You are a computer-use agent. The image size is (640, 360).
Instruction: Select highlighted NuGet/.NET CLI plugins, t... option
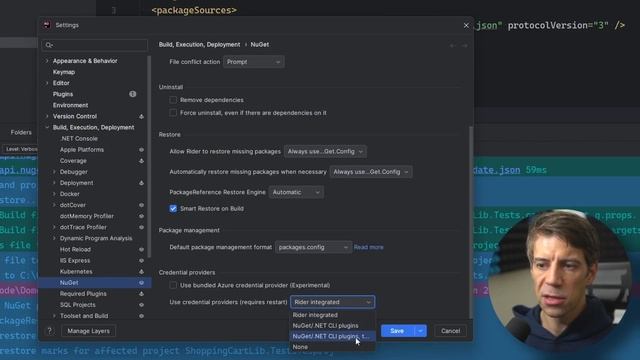tap(333, 336)
